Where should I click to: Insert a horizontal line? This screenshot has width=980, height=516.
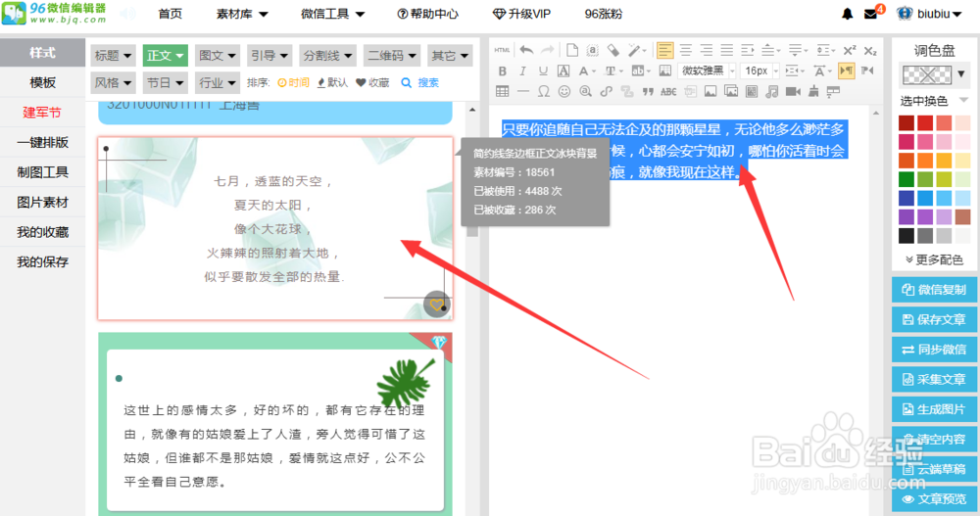click(523, 91)
